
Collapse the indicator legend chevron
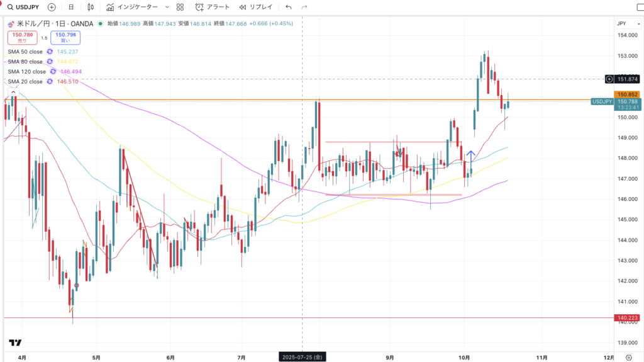pos(14,92)
